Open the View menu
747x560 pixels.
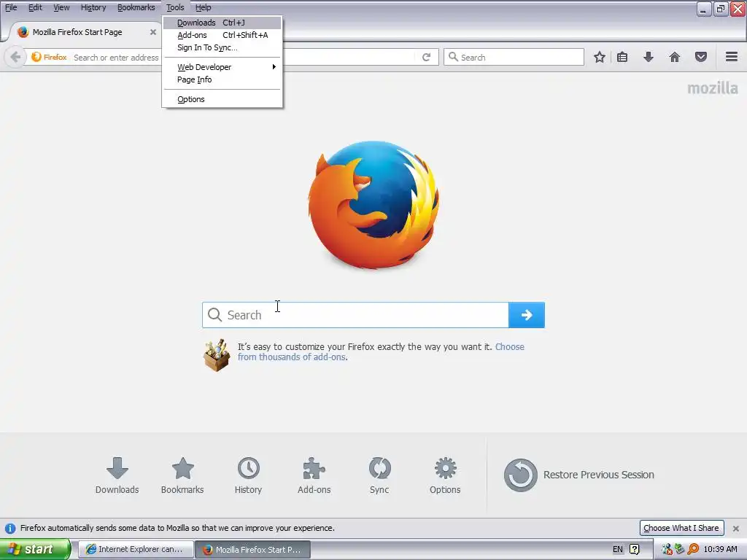point(61,7)
